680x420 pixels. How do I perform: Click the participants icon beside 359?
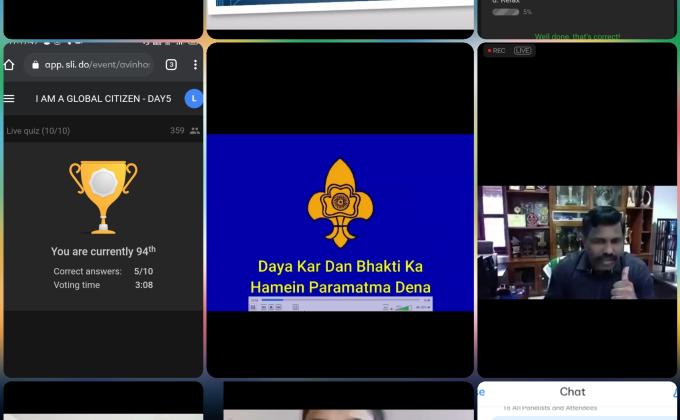click(x=195, y=131)
